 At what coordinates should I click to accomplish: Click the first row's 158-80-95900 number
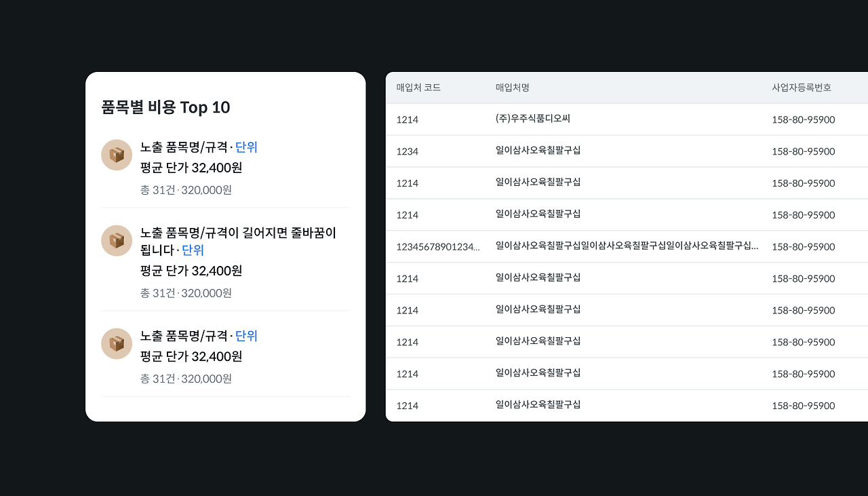pos(803,119)
